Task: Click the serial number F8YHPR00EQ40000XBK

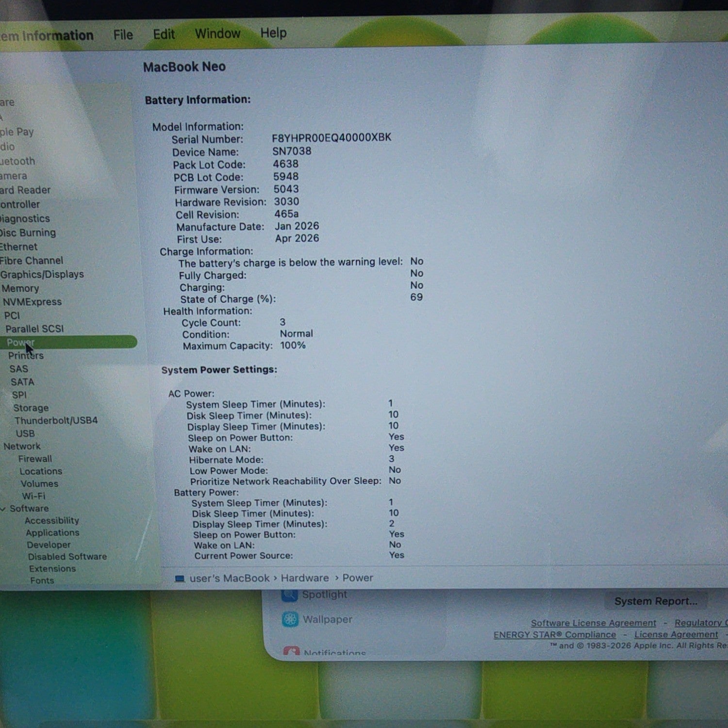Action: [x=331, y=138]
